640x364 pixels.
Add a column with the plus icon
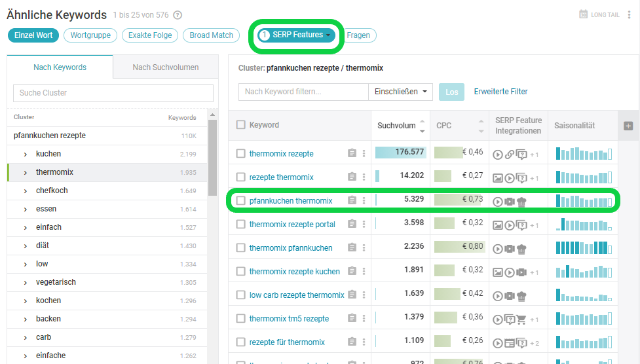click(628, 126)
